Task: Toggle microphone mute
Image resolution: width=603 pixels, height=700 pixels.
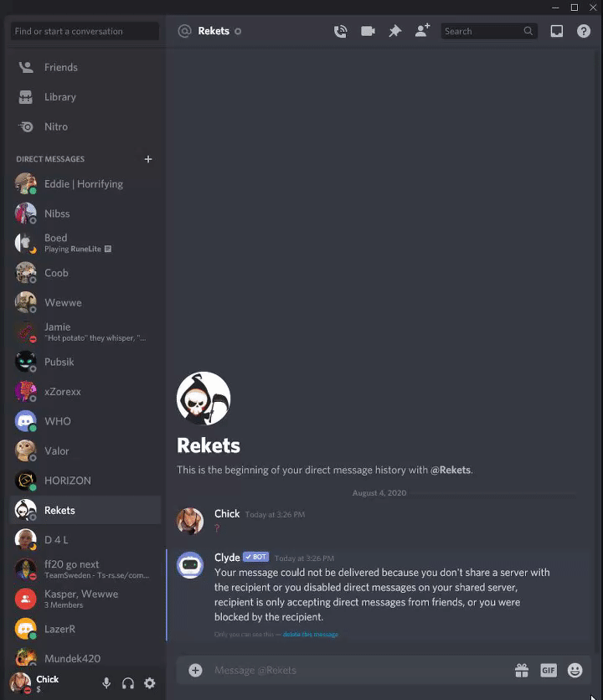Action: pyautogui.click(x=106, y=683)
